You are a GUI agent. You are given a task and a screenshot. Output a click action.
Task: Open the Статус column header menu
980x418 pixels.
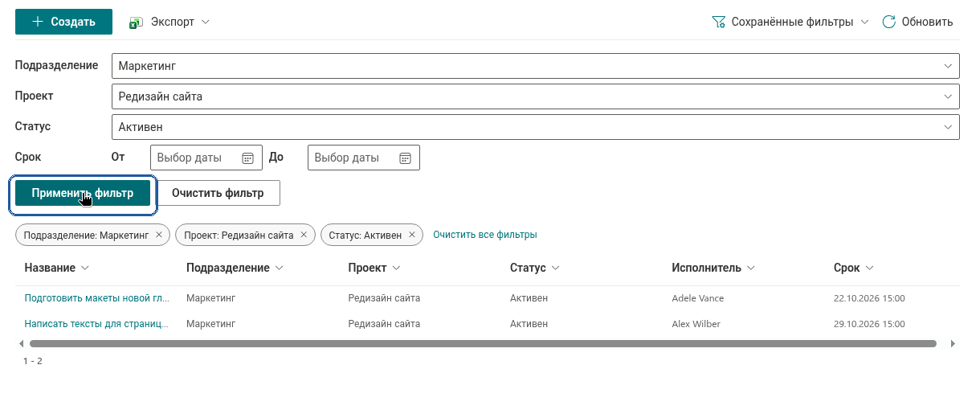534,268
